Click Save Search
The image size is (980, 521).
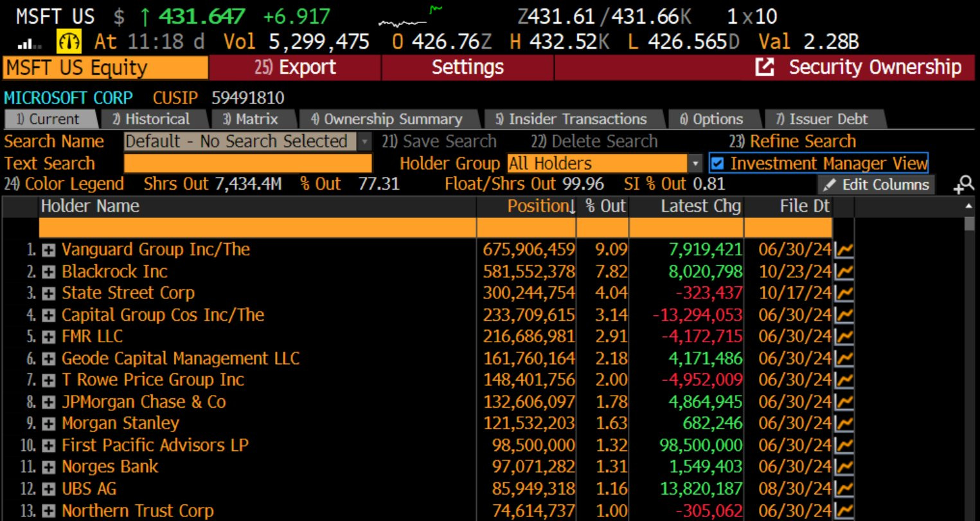point(440,142)
